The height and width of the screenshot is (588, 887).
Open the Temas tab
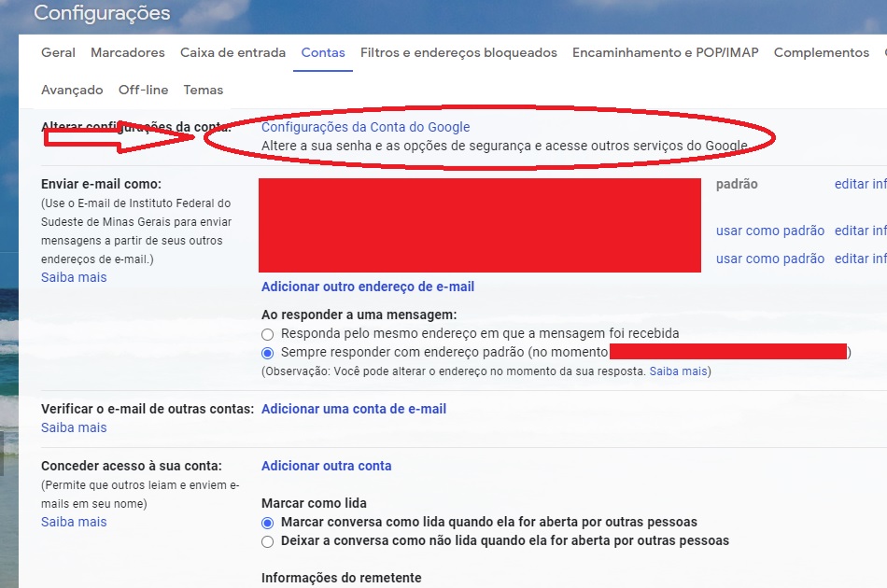point(204,91)
